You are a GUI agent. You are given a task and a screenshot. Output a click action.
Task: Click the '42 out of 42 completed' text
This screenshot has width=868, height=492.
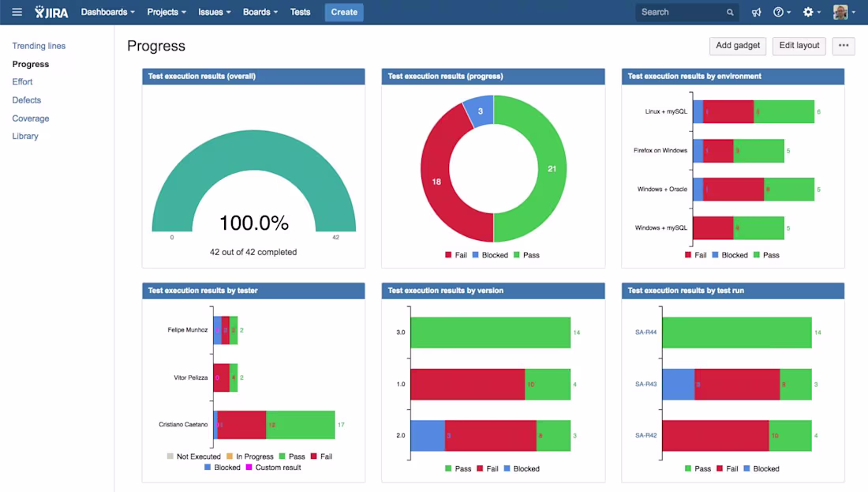253,252
